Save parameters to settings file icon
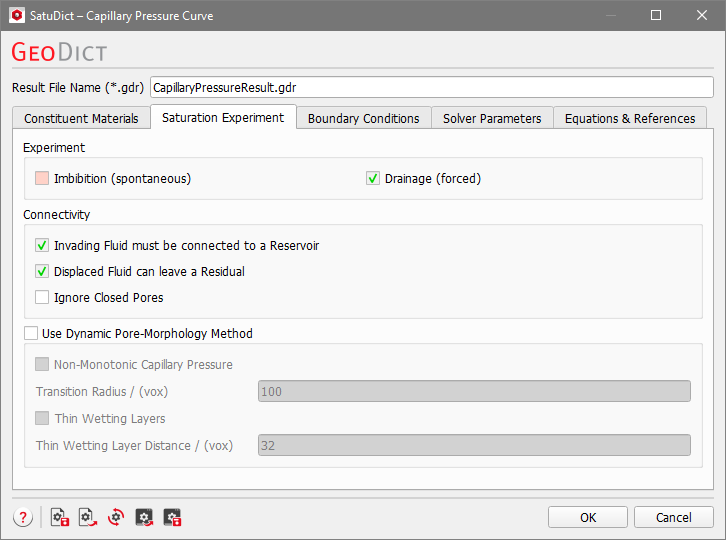 60,517
